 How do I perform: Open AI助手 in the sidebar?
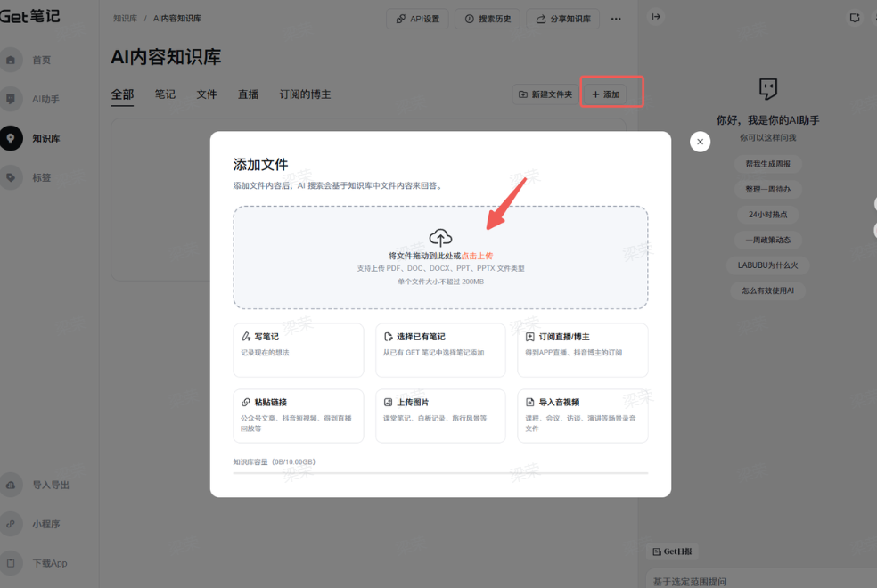pos(45,99)
